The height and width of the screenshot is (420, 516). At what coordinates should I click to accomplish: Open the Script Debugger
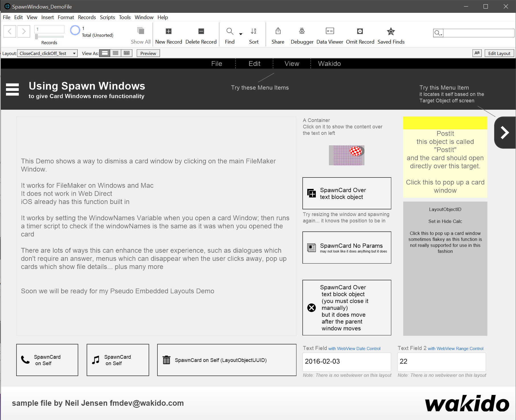302,31
